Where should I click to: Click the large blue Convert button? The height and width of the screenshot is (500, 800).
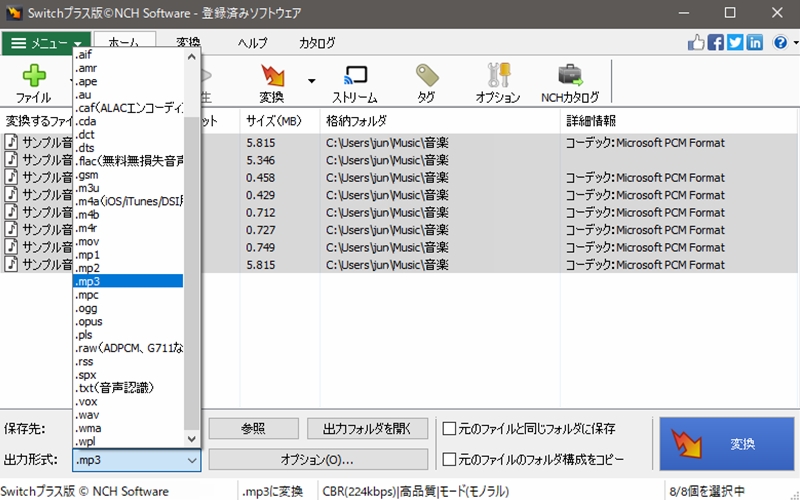727,444
